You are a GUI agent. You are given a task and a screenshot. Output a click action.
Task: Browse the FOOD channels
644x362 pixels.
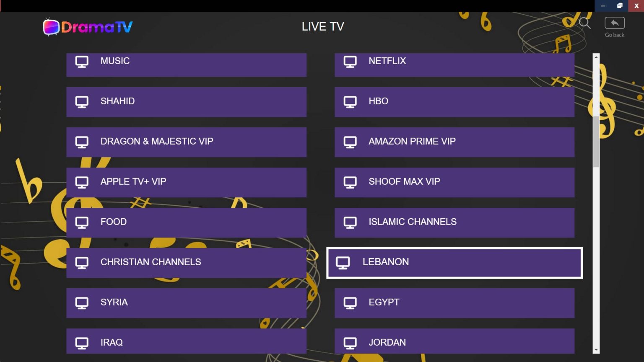(186, 222)
